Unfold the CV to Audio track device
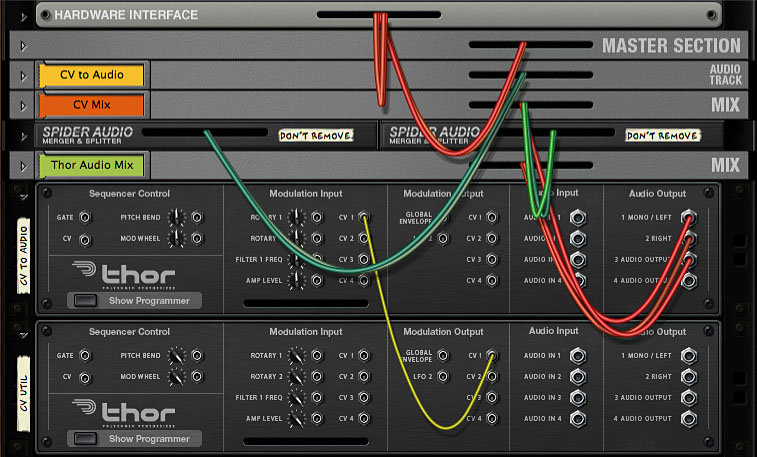 tap(22, 75)
